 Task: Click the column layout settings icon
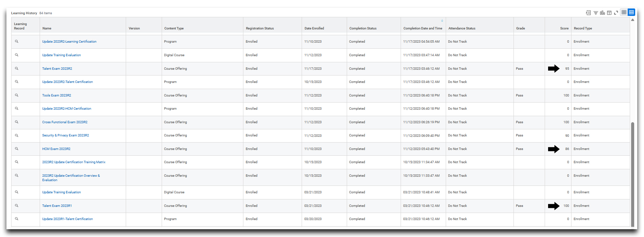609,13
